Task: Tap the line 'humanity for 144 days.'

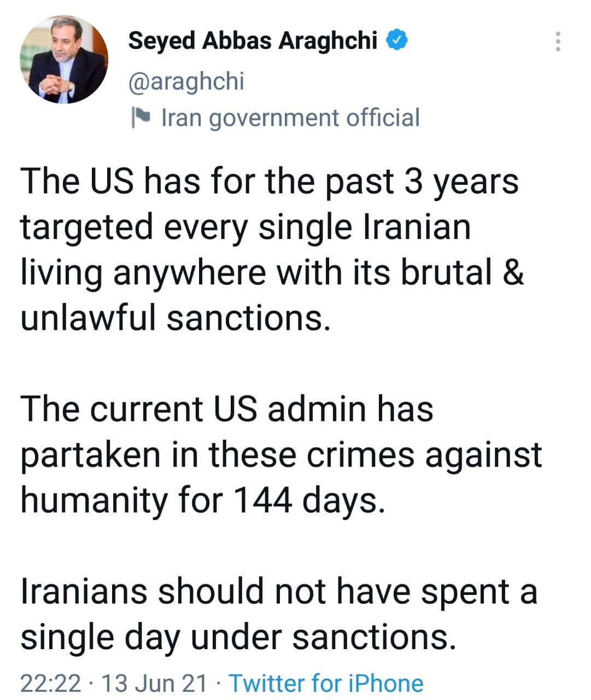Action: coord(203,500)
